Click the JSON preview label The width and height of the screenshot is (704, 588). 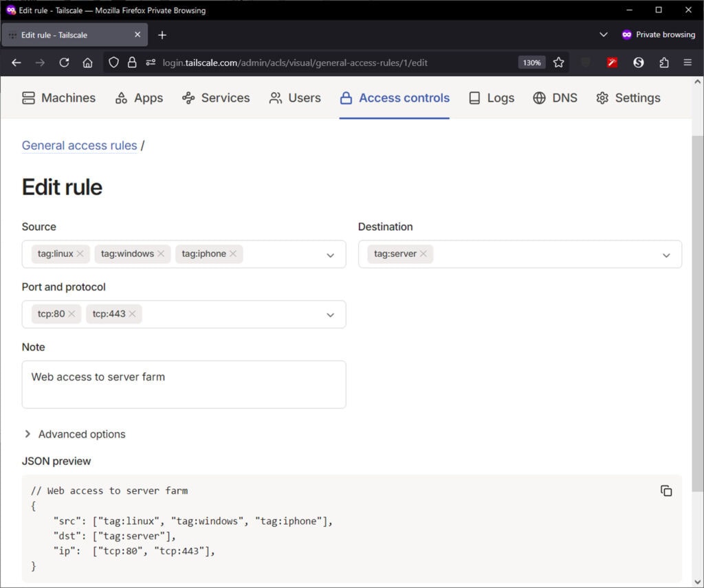(x=56, y=461)
